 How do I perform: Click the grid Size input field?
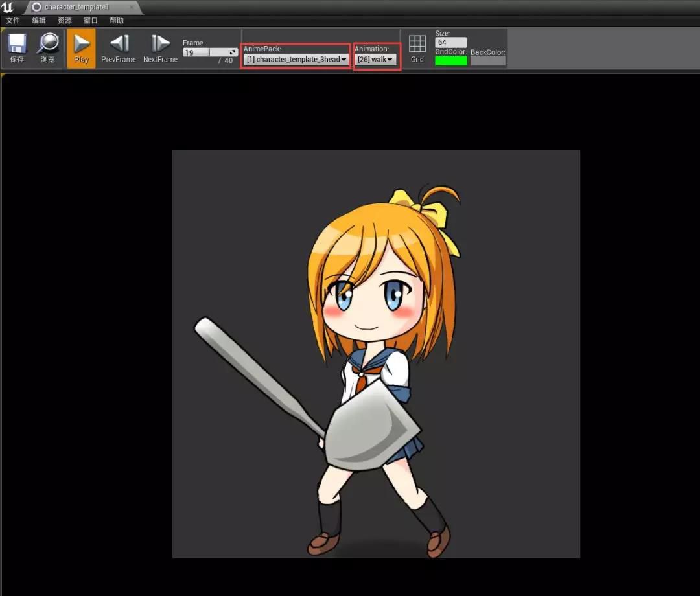click(x=451, y=42)
